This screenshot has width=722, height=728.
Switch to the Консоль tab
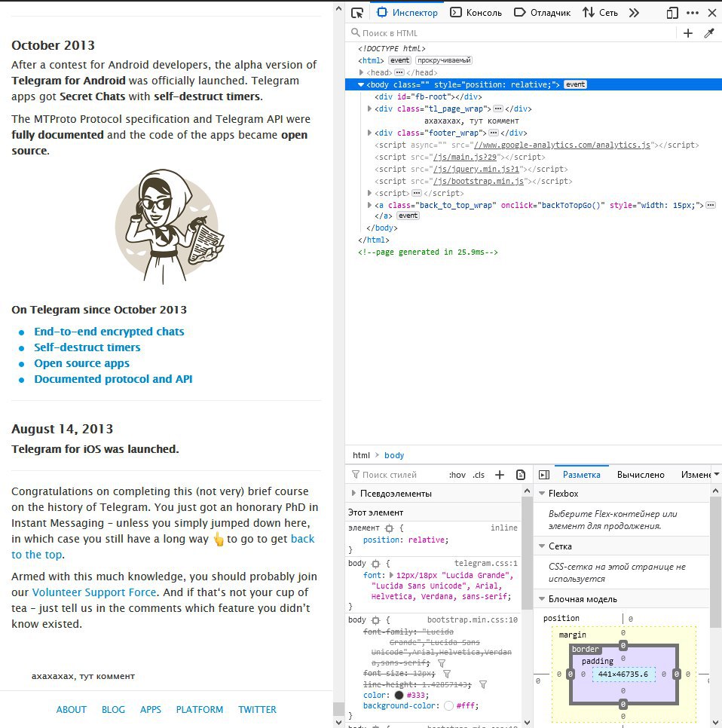[x=476, y=13]
